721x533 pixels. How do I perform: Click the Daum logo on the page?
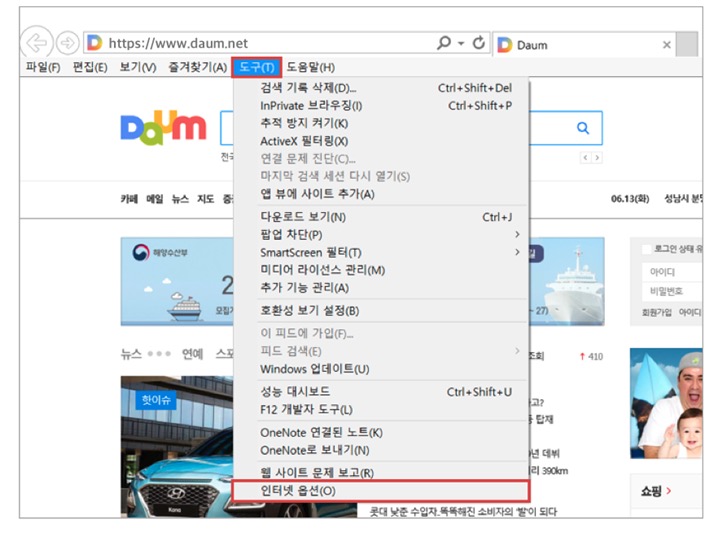pyautogui.click(x=163, y=127)
